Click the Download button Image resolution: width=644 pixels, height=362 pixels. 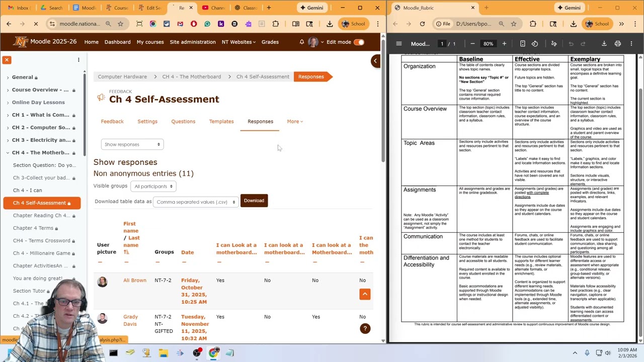coord(254,201)
